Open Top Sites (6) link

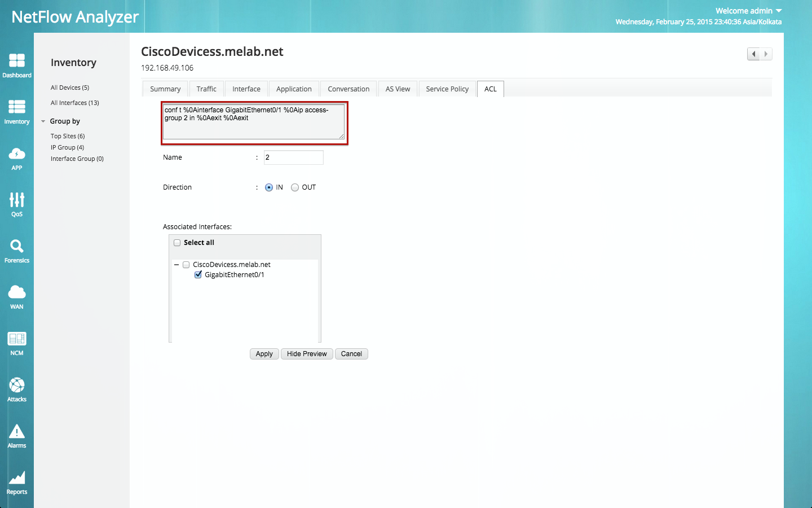click(68, 136)
